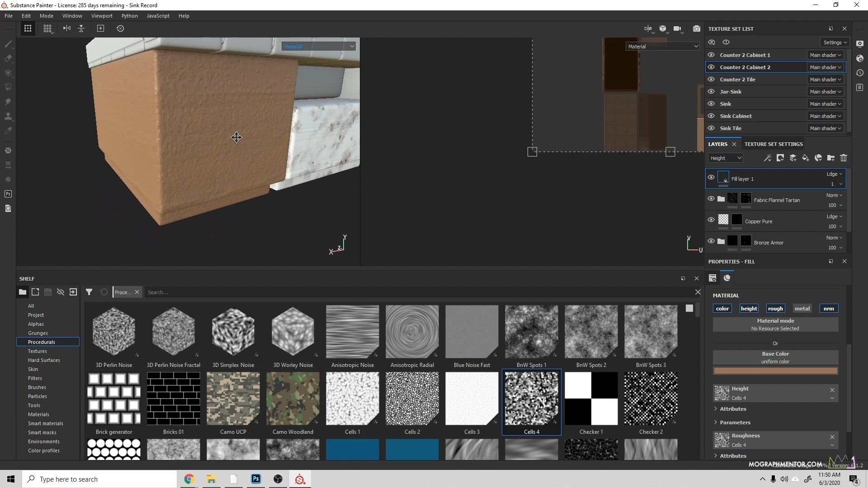The width and height of the screenshot is (868, 488).
Task: Select the Paint brush tool
Action: [8, 44]
